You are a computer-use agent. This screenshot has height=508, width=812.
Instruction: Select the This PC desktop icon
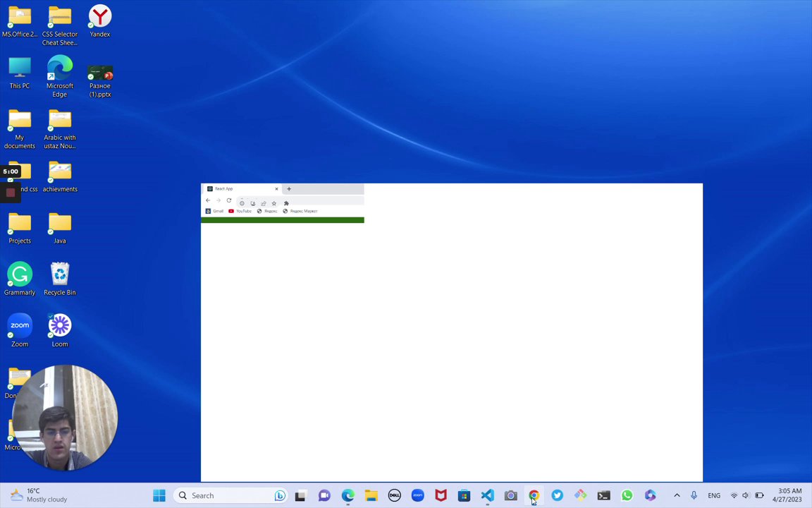coord(20,73)
